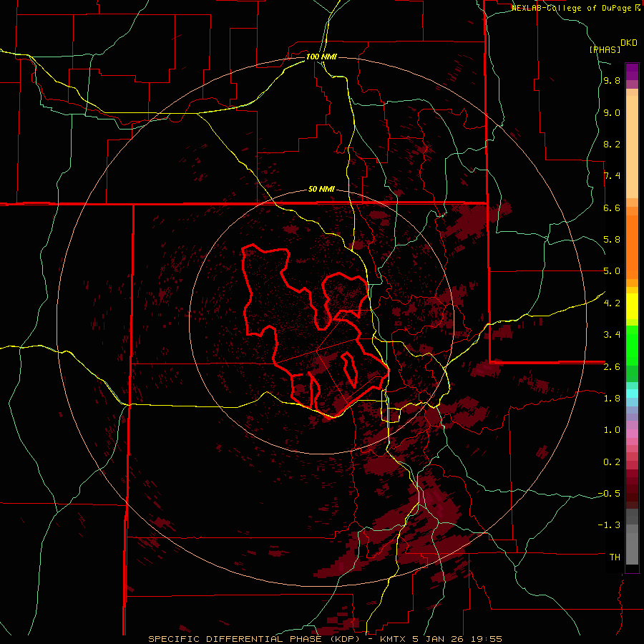Click the -0.5 value on the color scale
The height and width of the screenshot is (644, 644).
tap(609, 494)
